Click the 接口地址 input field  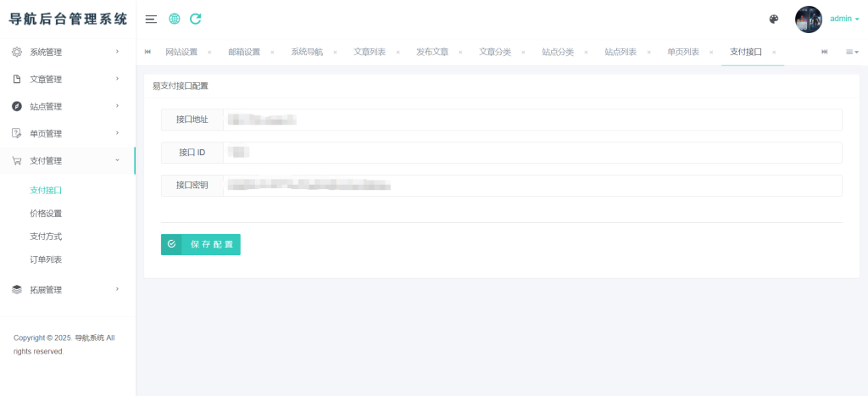531,120
